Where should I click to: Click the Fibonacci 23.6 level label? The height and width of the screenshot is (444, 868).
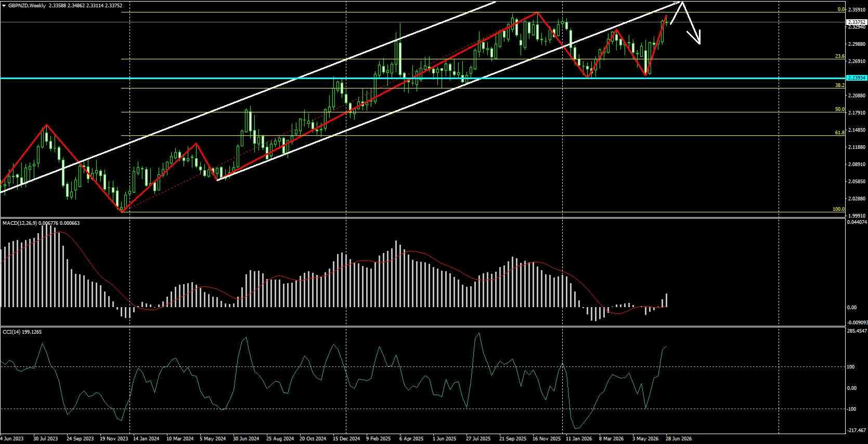coord(839,56)
